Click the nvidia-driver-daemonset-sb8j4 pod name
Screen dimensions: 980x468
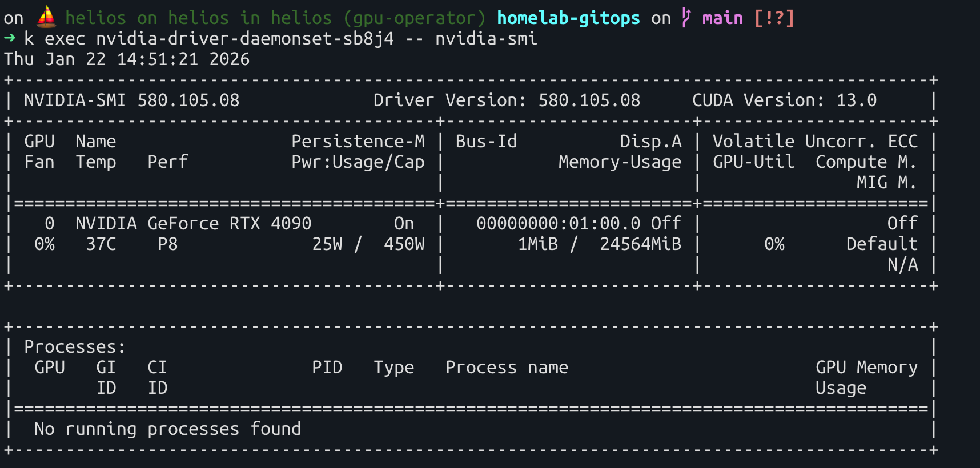(245, 38)
